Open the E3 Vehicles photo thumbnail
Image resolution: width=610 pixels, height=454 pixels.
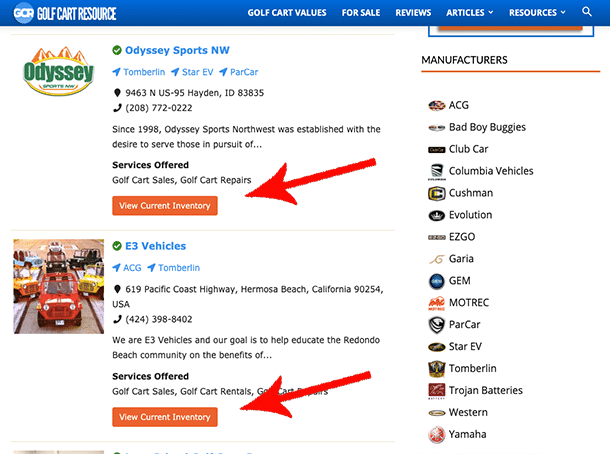59,286
